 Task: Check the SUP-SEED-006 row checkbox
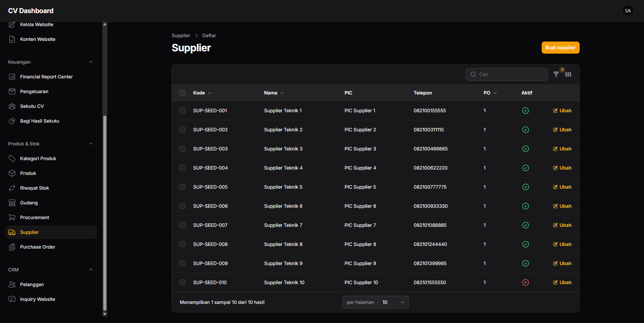(182, 206)
